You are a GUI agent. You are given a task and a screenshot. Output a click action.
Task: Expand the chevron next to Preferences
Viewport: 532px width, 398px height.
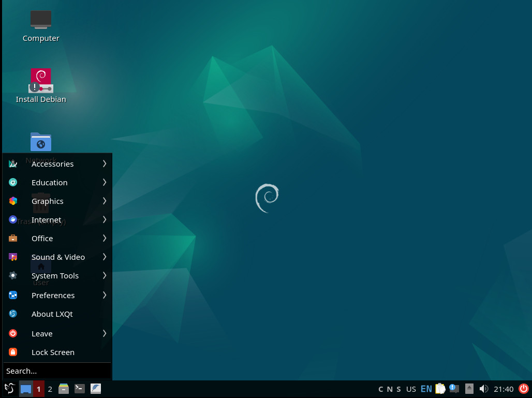[105, 296]
